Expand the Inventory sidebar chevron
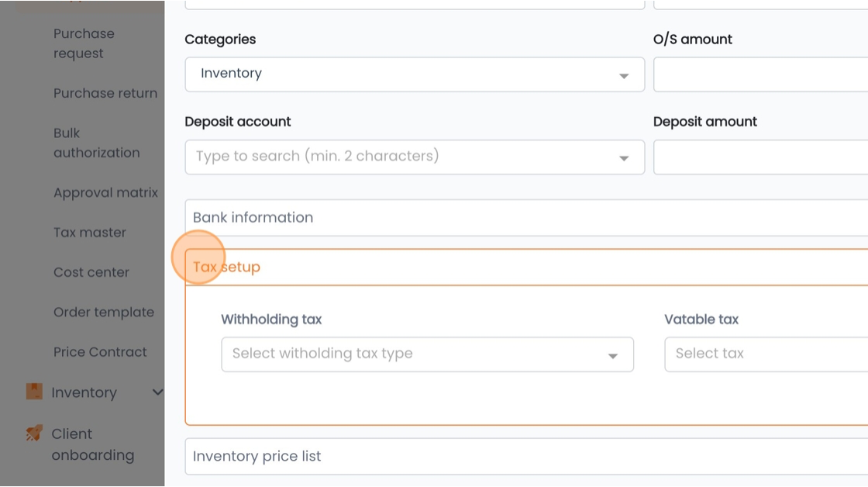Viewport: 868px width, 487px height. pos(158,392)
